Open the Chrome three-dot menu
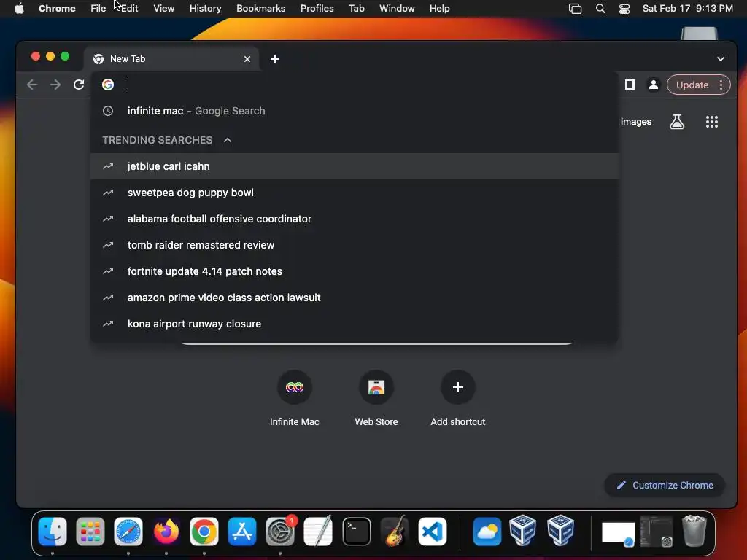The width and height of the screenshot is (747, 560). [x=721, y=85]
